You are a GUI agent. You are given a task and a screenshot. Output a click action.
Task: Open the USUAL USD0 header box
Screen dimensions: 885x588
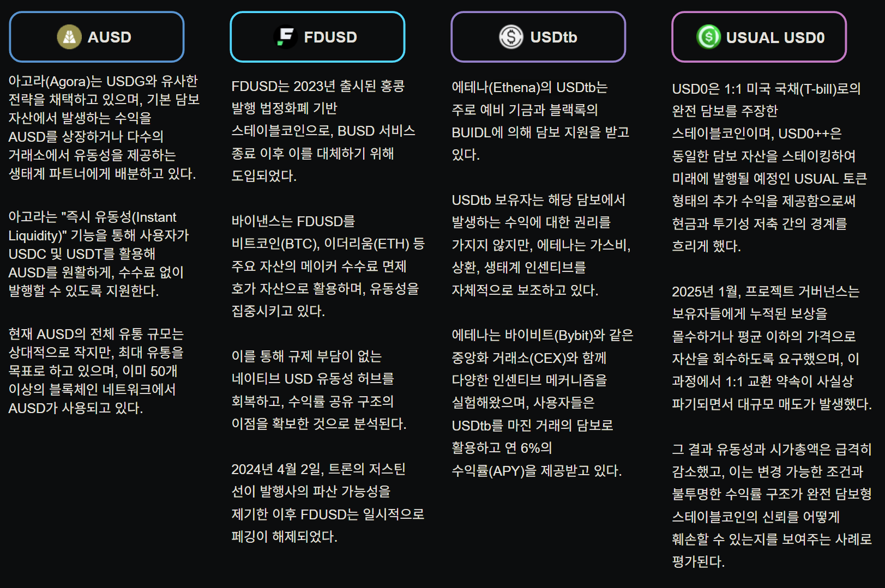[x=759, y=37]
